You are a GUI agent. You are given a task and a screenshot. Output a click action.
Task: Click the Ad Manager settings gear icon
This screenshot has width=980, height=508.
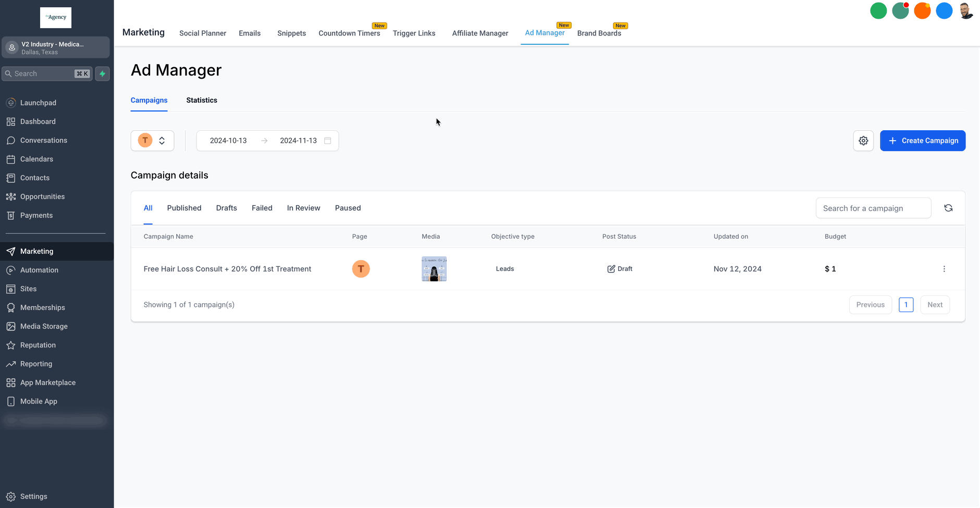point(863,141)
